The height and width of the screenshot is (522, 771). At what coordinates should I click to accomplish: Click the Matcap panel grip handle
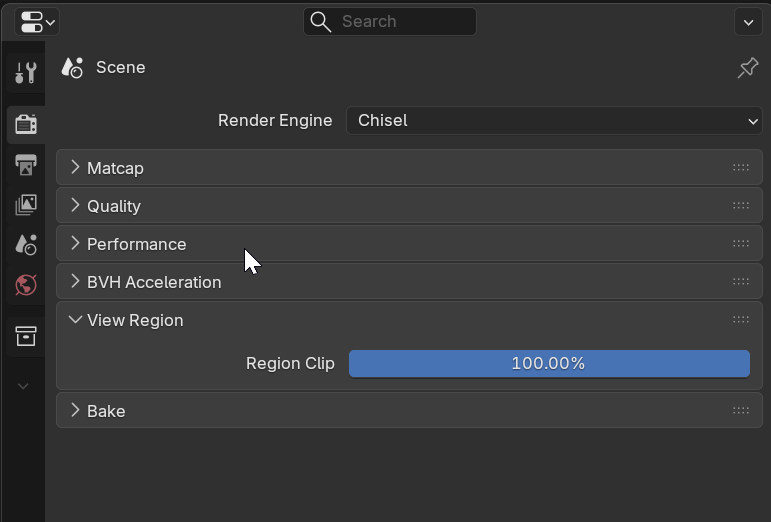click(x=740, y=168)
